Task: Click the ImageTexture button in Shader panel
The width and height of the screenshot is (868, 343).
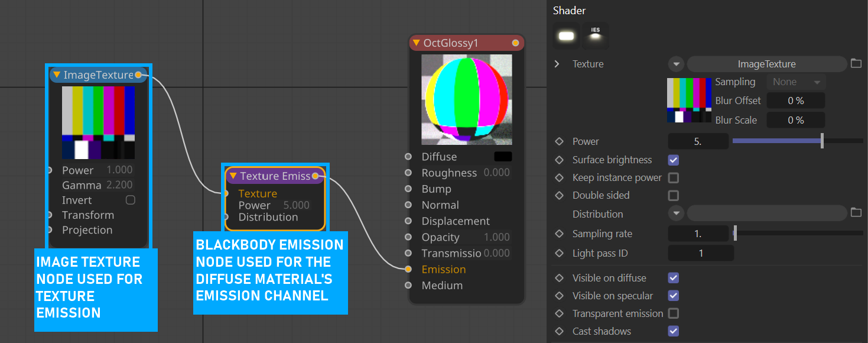Action: click(766, 64)
